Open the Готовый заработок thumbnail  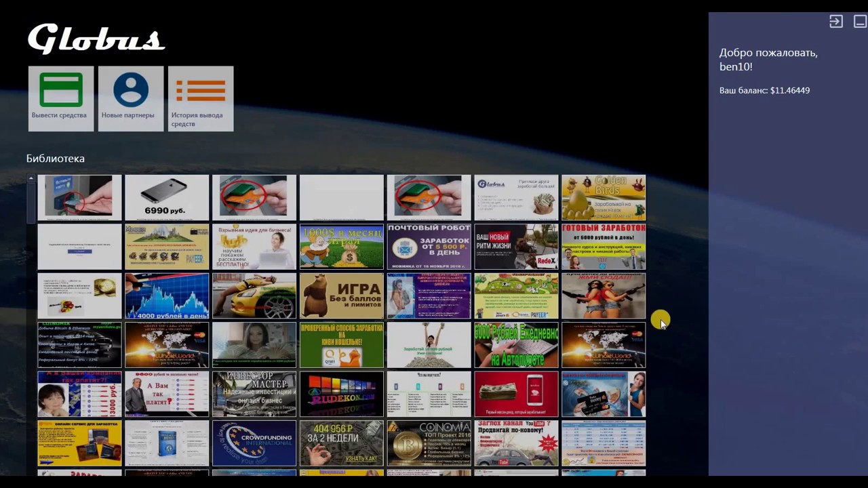click(x=604, y=247)
